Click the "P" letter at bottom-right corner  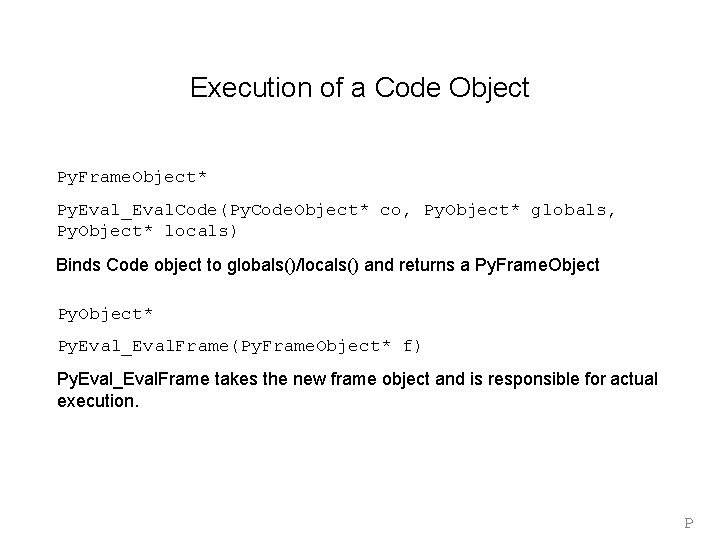coord(688,522)
